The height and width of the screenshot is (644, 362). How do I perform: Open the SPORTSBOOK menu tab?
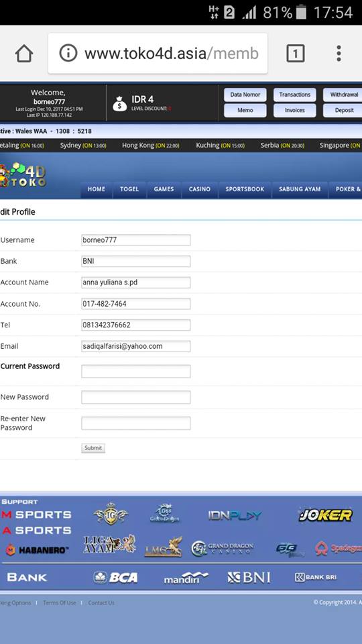click(245, 189)
